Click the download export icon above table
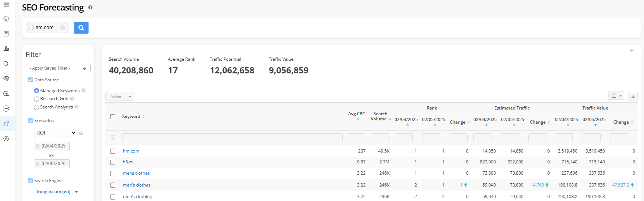This screenshot has height=201, width=644. [633, 96]
